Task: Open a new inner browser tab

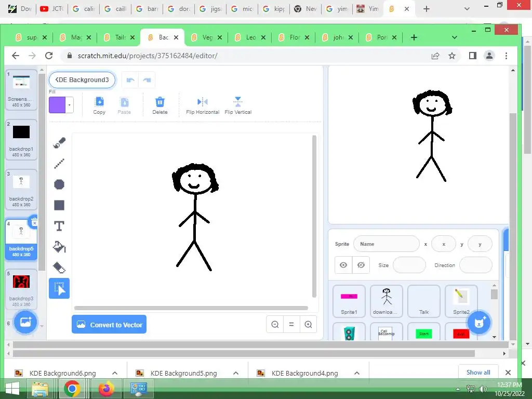Action: point(414,37)
